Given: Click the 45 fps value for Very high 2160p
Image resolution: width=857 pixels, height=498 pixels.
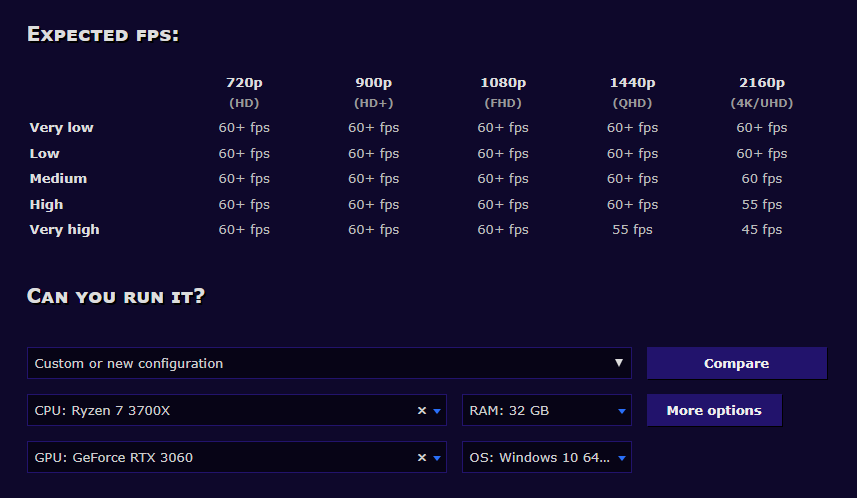Looking at the screenshot, I should [762, 230].
